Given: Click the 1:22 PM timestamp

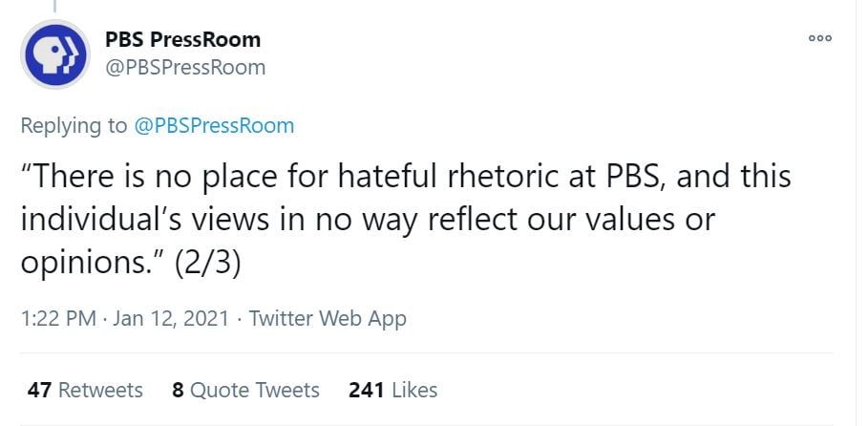Looking at the screenshot, I should 57,319.
